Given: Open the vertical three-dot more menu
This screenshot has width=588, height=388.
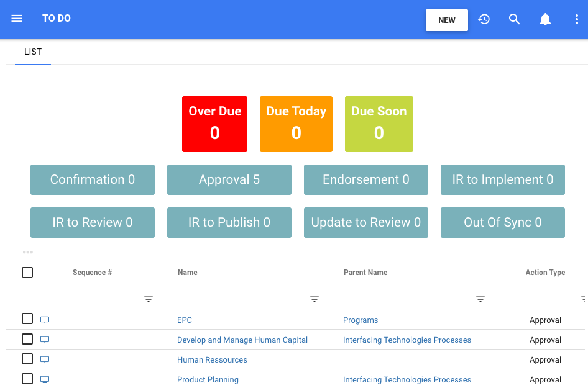Looking at the screenshot, I should [576, 19].
